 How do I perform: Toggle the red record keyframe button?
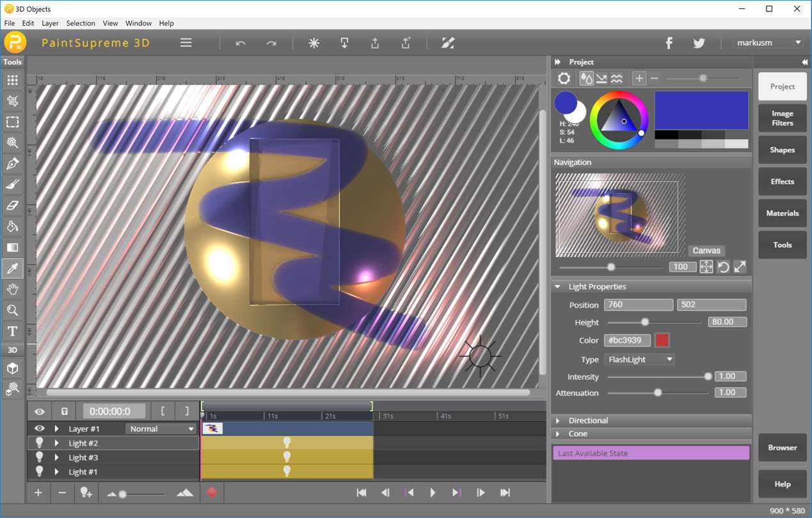212,492
